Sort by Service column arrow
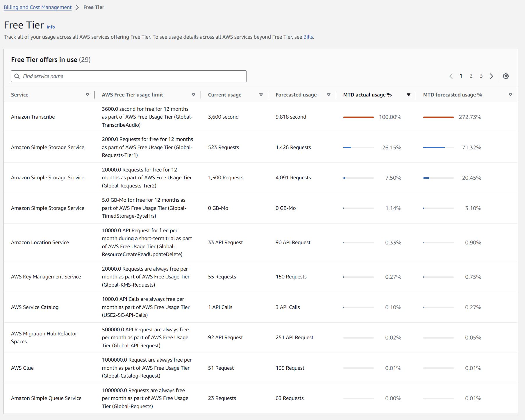Viewport: 525px width, 420px height. pyautogui.click(x=87, y=95)
